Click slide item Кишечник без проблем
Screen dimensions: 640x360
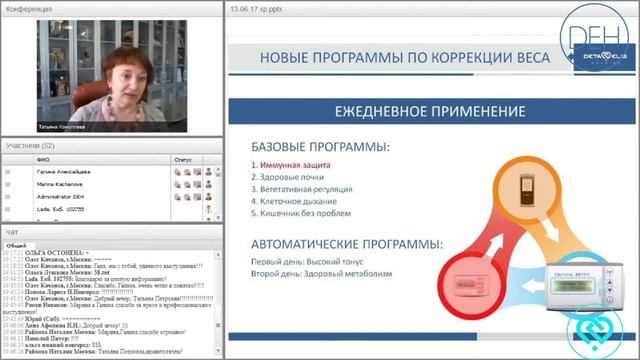tap(301, 213)
